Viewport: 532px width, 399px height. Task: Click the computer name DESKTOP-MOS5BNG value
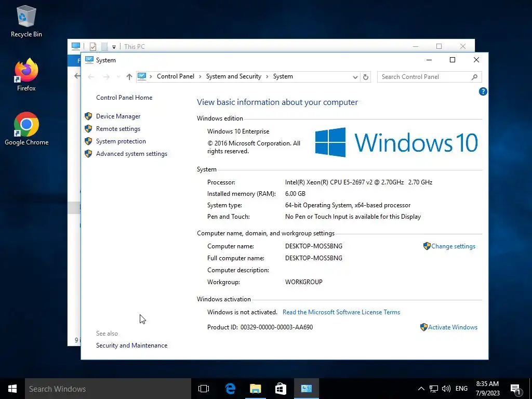coord(313,246)
